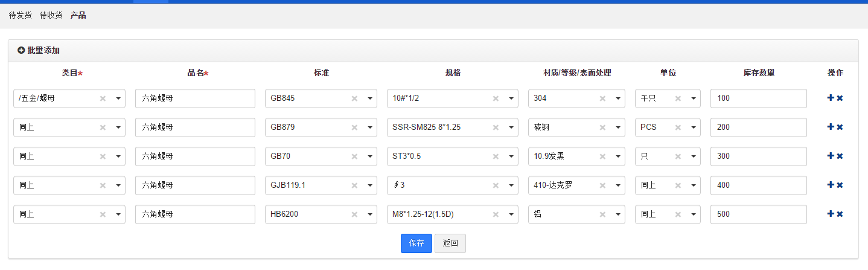868x270 pixels.
Task: Click the plus icon in the GJB119.1 row
Action: pos(831,185)
